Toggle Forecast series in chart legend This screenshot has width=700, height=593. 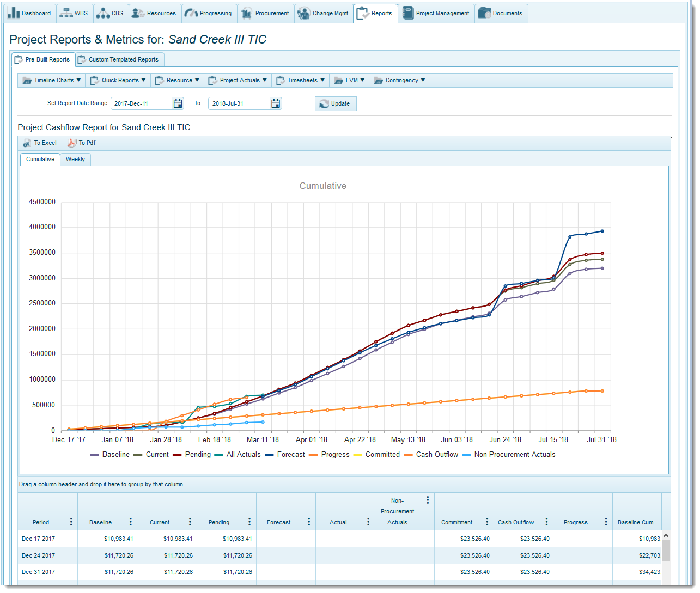(285, 455)
